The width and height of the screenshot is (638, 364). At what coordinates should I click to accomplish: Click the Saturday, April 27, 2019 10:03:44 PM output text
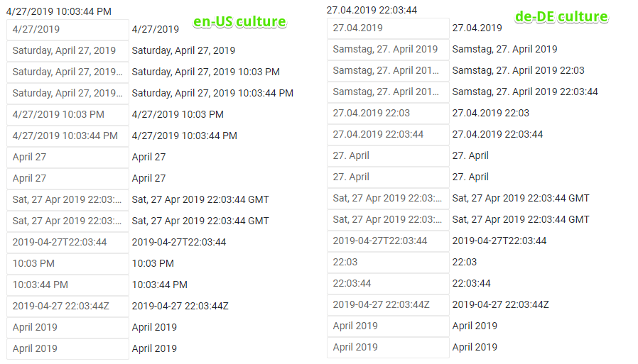click(212, 93)
